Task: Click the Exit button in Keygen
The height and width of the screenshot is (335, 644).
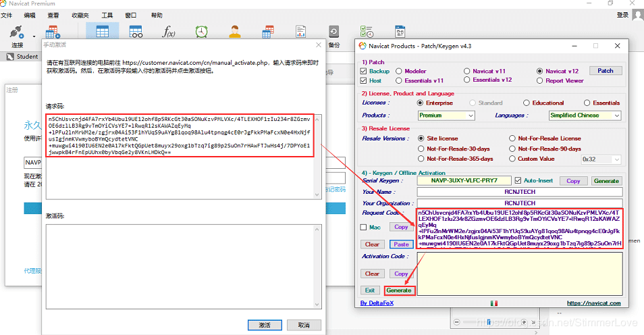Action: (370, 290)
